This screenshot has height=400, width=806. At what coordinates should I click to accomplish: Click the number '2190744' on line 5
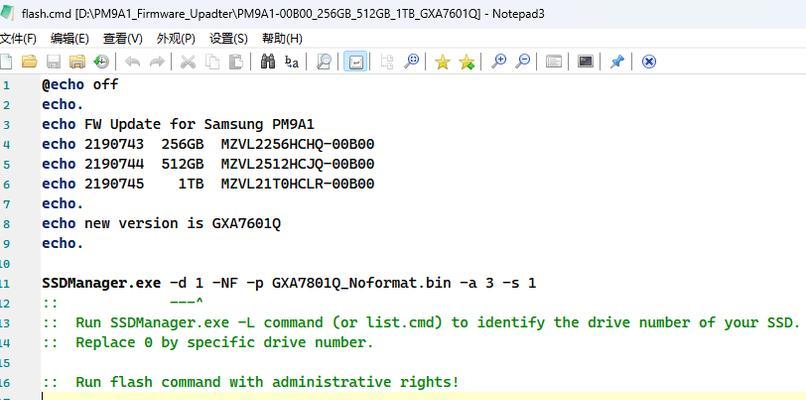[114, 163]
